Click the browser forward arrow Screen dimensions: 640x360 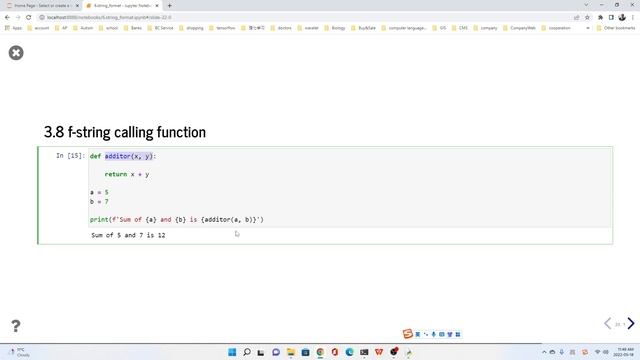pyautogui.click(x=18, y=18)
